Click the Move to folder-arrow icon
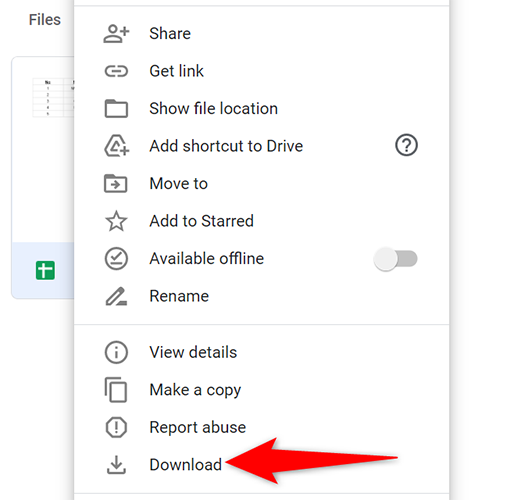514x500 pixels. (115, 183)
